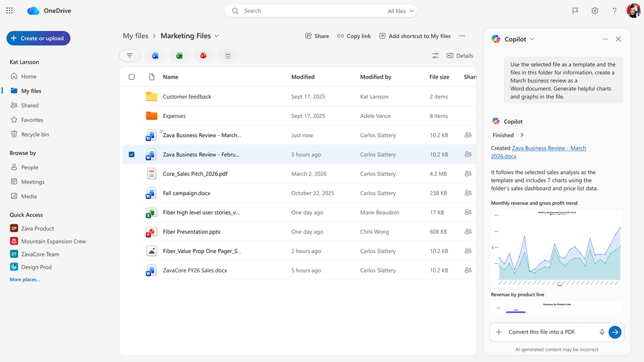Sort by the File size column
The width and height of the screenshot is (644, 362).
439,77
